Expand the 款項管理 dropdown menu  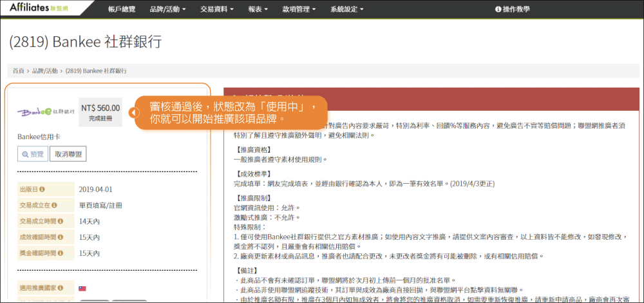click(x=299, y=8)
